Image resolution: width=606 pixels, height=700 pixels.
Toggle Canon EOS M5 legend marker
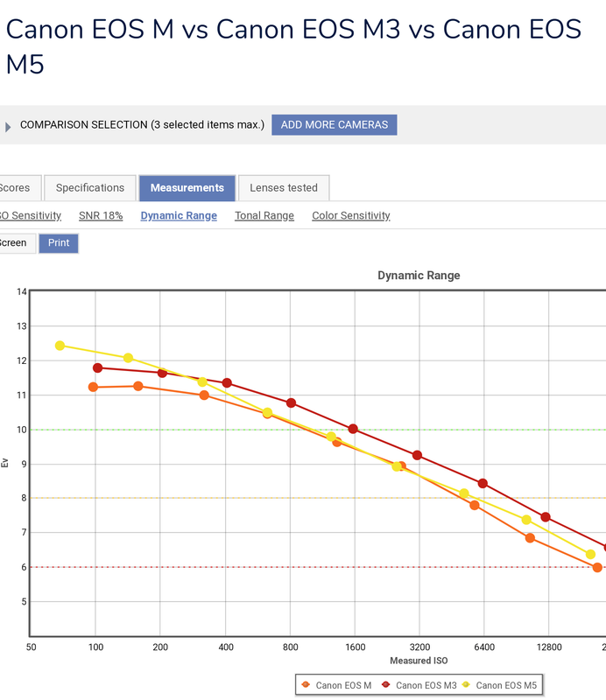pos(466,685)
